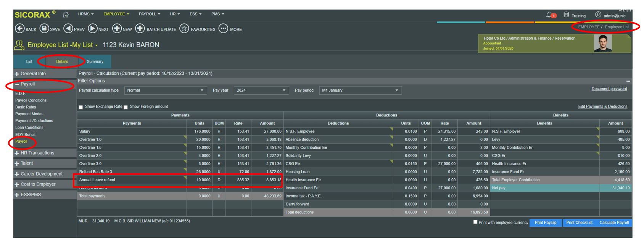Select Basic Rates in sidebar
Screen dimensions: 644x242
26,107
